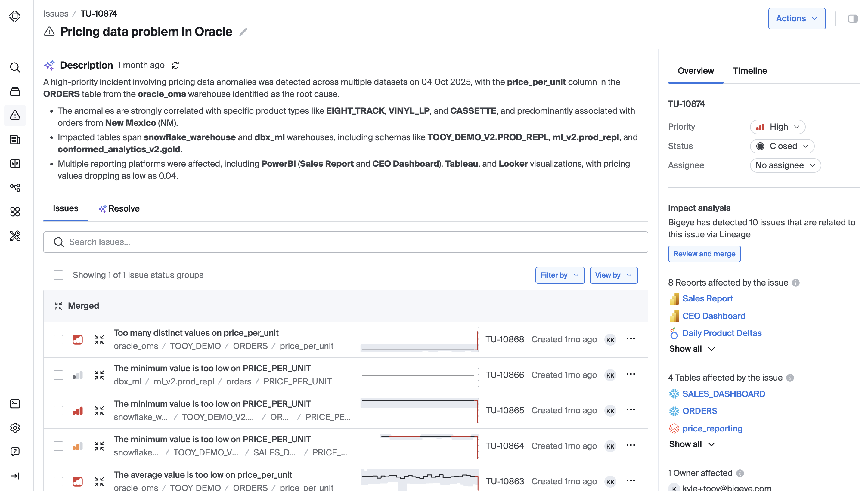Open the Priority High dropdown
This screenshot has width=868, height=491.
(777, 127)
